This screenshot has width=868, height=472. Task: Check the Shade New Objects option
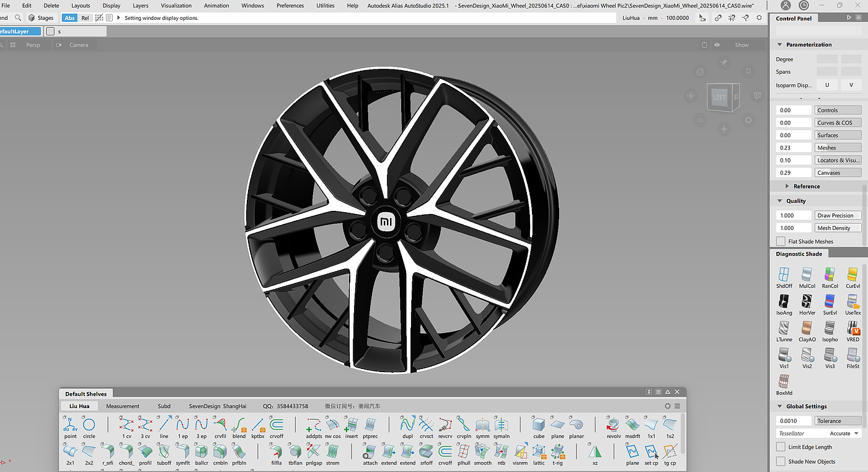pyautogui.click(x=781, y=461)
